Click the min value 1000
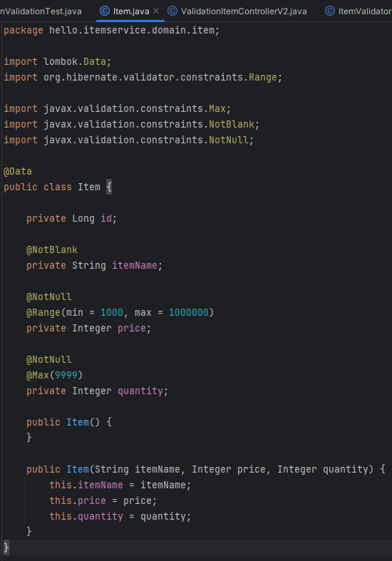Viewport: 392px width, 561px height. 112,312
